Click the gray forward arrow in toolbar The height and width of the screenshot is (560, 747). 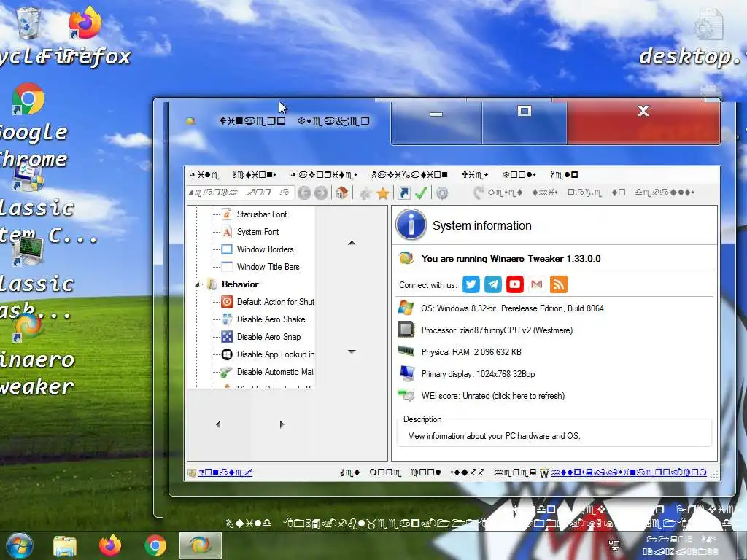coord(321,192)
